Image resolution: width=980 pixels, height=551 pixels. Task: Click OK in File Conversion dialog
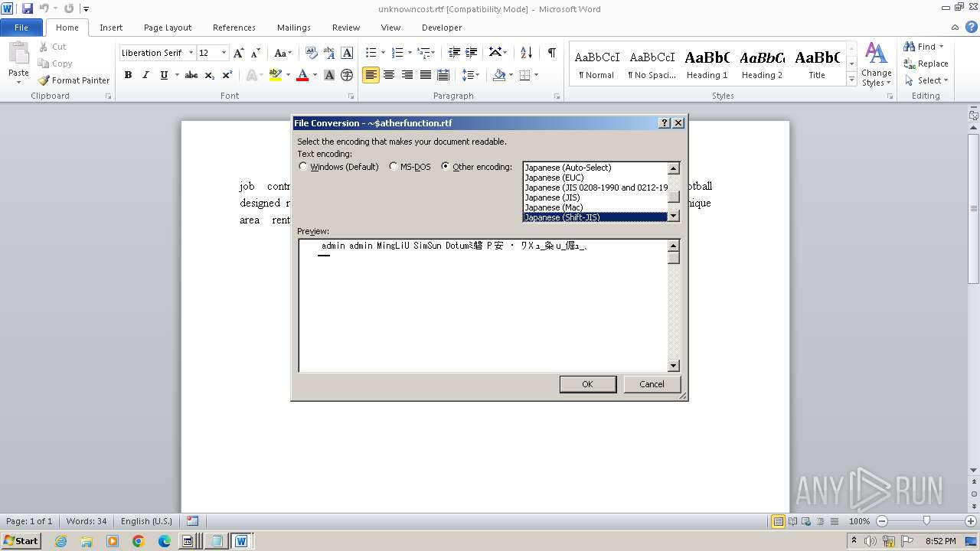click(588, 384)
